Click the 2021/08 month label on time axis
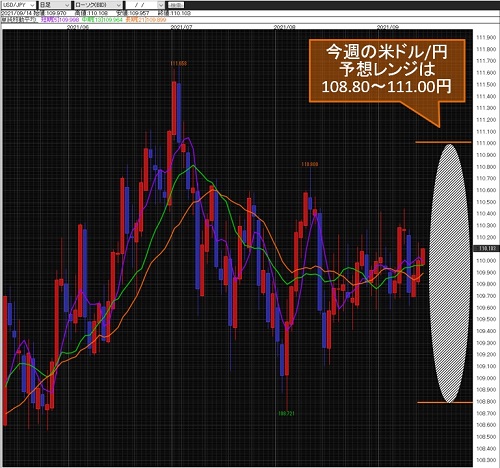Image resolution: width=500 pixels, height=468 pixels. (284, 27)
